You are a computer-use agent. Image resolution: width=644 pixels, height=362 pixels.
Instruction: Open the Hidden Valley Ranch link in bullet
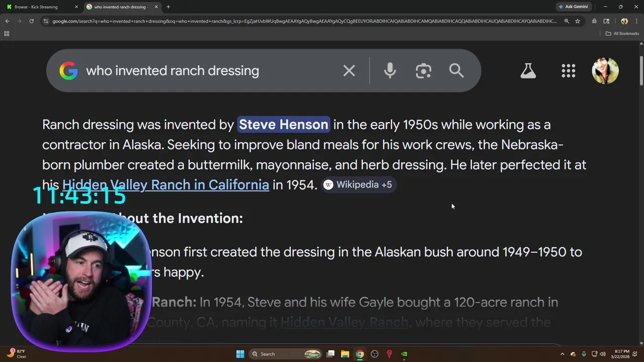tap(344, 322)
